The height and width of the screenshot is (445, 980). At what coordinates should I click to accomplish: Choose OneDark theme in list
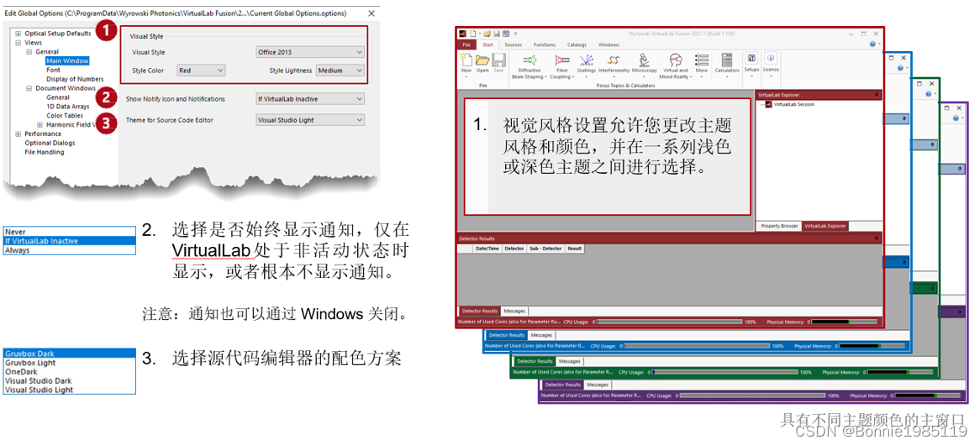coord(69,371)
